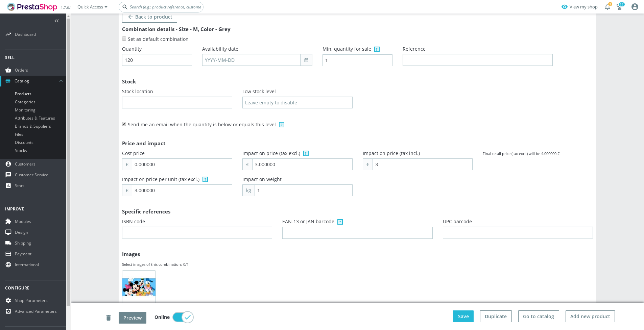The width and height of the screenshot is (644, 330).
Task: Open Shop Parameters in the sidebar
Action: [31, 300]
